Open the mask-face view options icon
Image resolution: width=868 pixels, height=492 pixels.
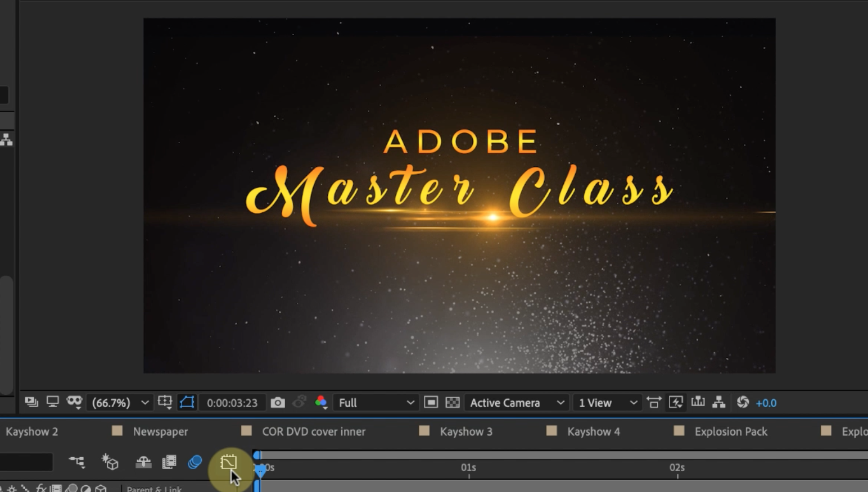(74, 402)
